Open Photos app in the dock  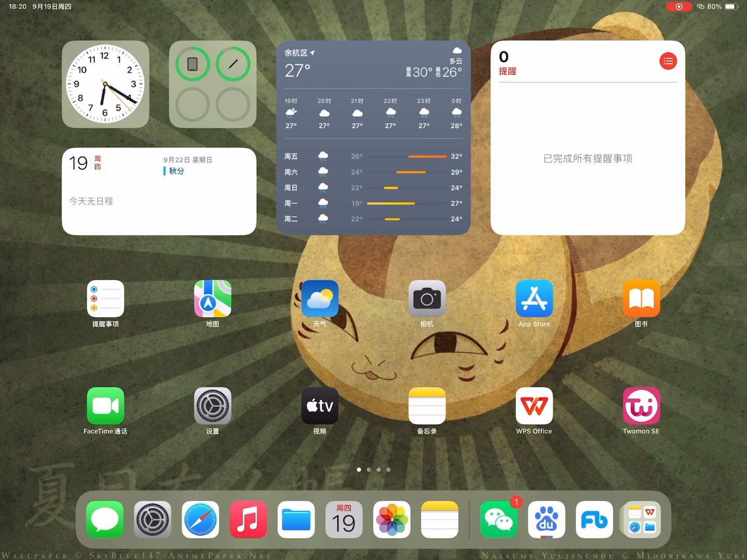click(392, 520)
